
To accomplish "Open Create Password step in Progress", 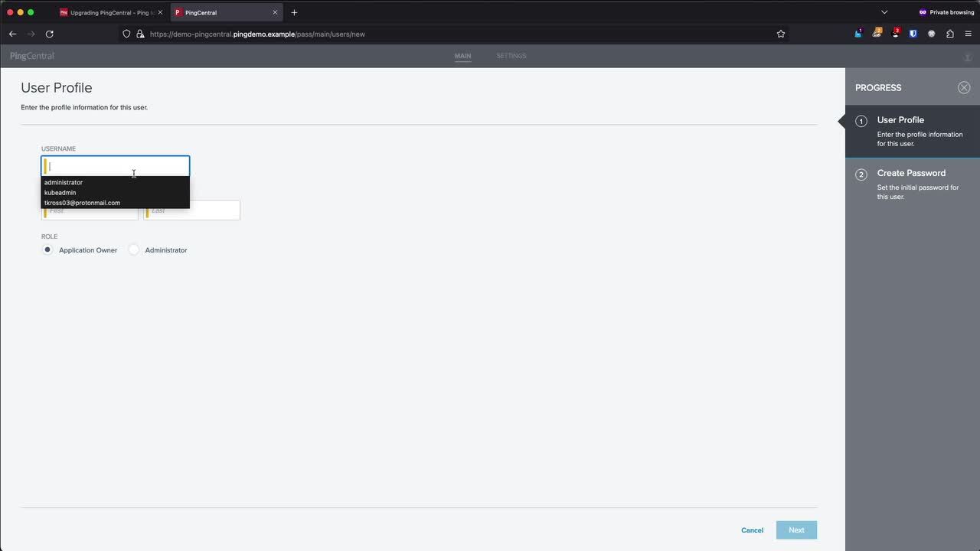I will [913, 184].
